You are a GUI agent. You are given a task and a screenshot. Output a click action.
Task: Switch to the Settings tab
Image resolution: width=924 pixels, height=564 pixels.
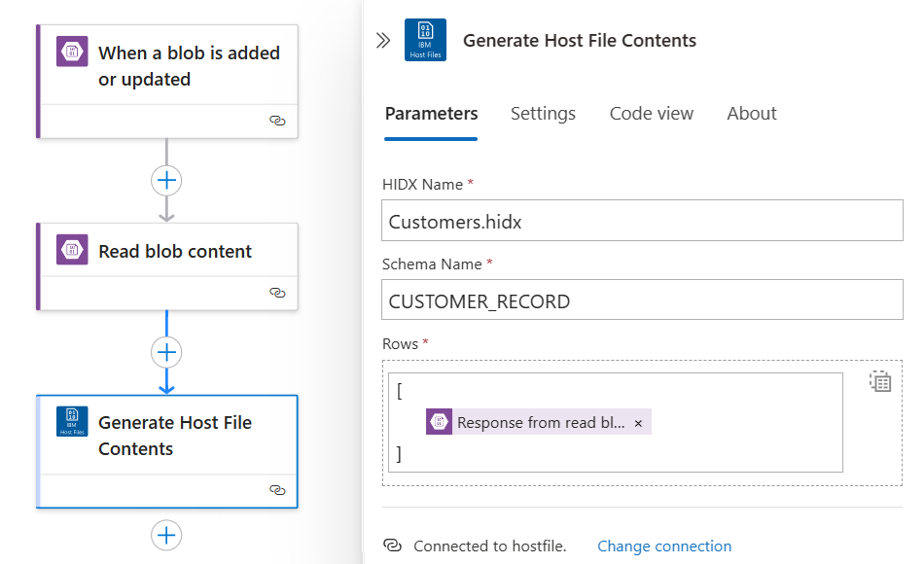(543, 114)
